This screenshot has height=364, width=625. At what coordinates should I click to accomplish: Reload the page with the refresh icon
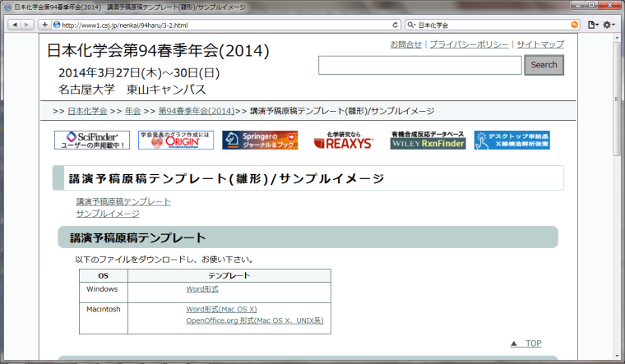point(395,25)
